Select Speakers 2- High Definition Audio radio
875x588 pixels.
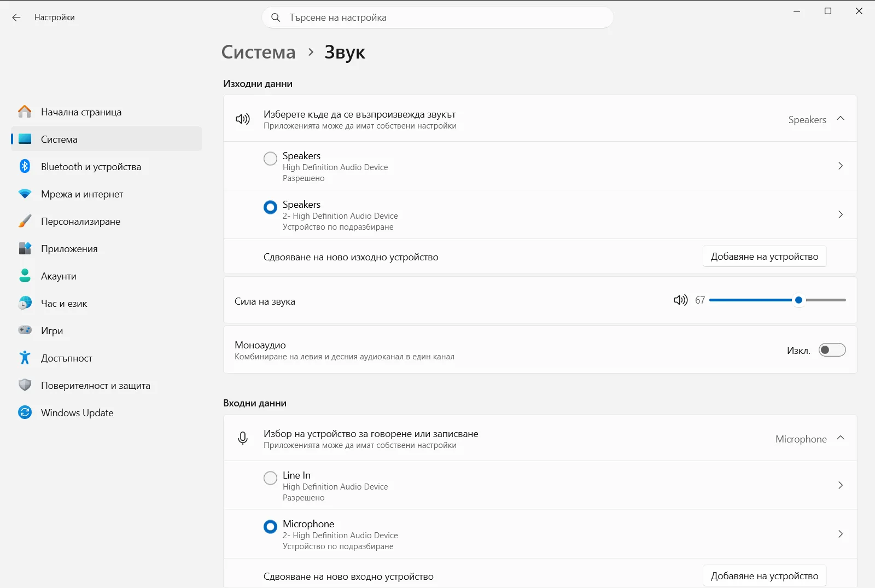(270, 207)
